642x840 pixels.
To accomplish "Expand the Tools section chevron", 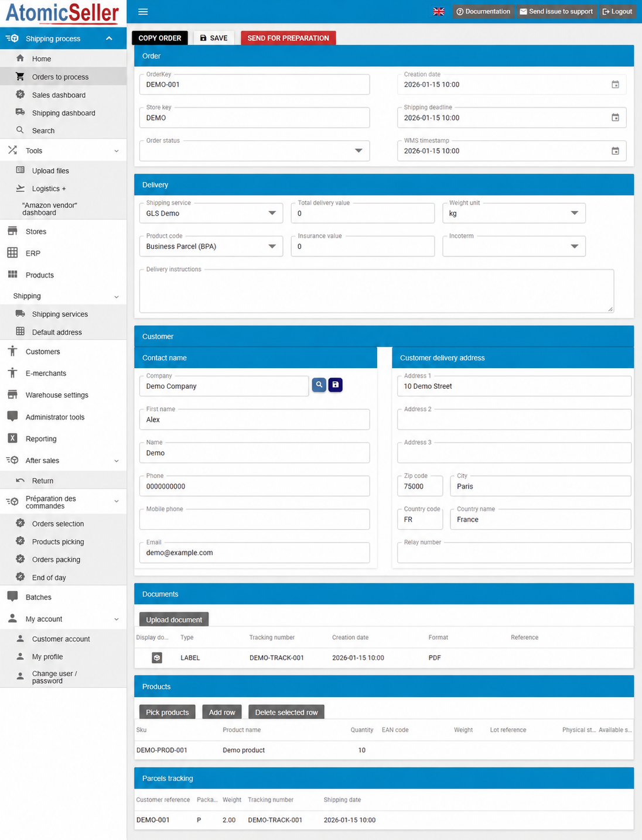I will (x=116, y=151).
